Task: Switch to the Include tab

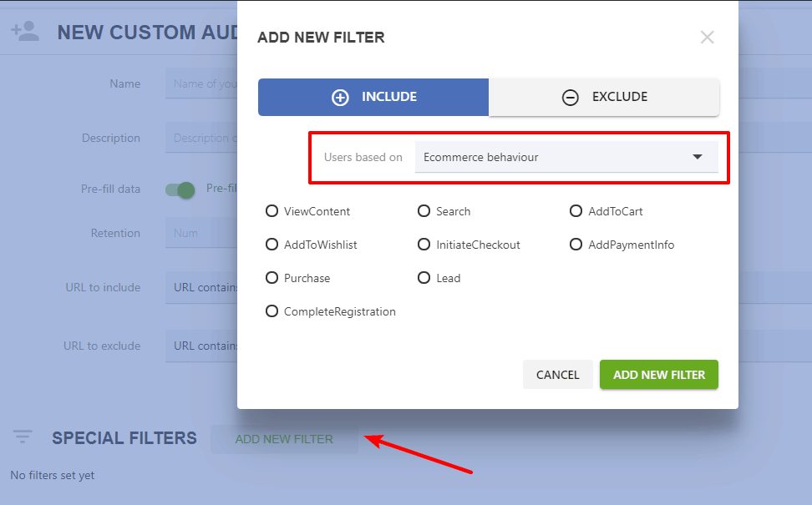Action: (x=373, y=98)
